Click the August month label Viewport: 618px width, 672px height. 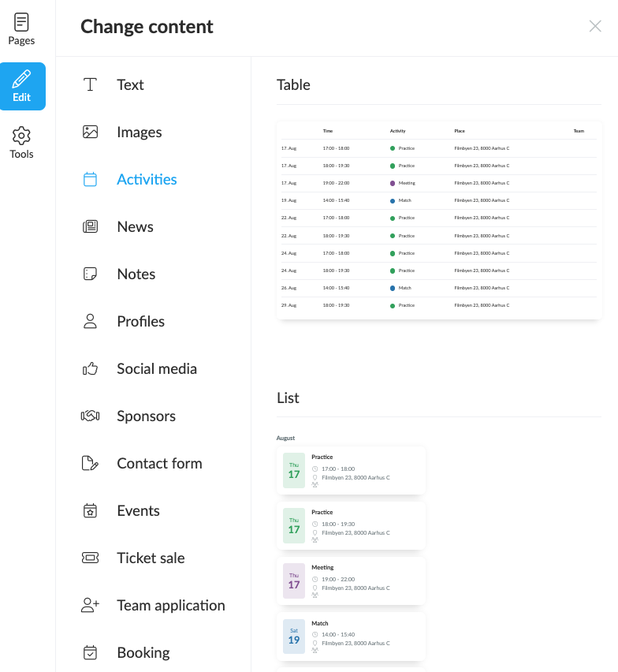tap(285, 438)
